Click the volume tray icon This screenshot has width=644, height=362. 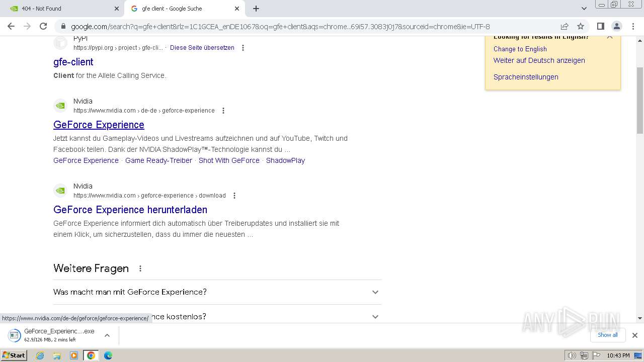pyautogui.click(x=572, y=355)
